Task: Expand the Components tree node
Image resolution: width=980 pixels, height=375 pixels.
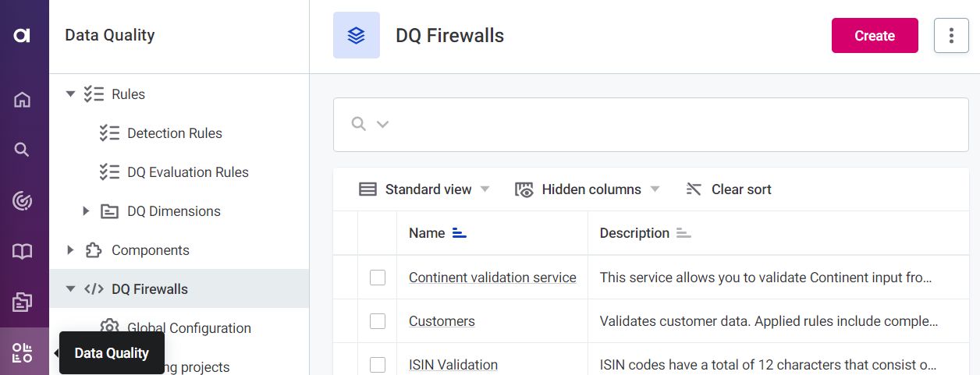Action: (x=70, y=250)
